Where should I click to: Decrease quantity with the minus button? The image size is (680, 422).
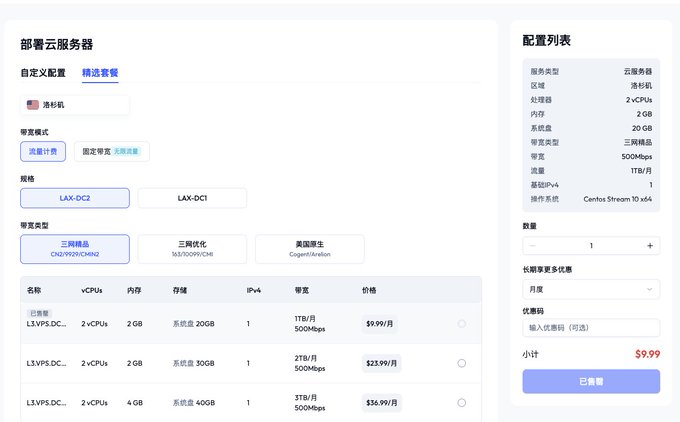click(x=533, y=246)
